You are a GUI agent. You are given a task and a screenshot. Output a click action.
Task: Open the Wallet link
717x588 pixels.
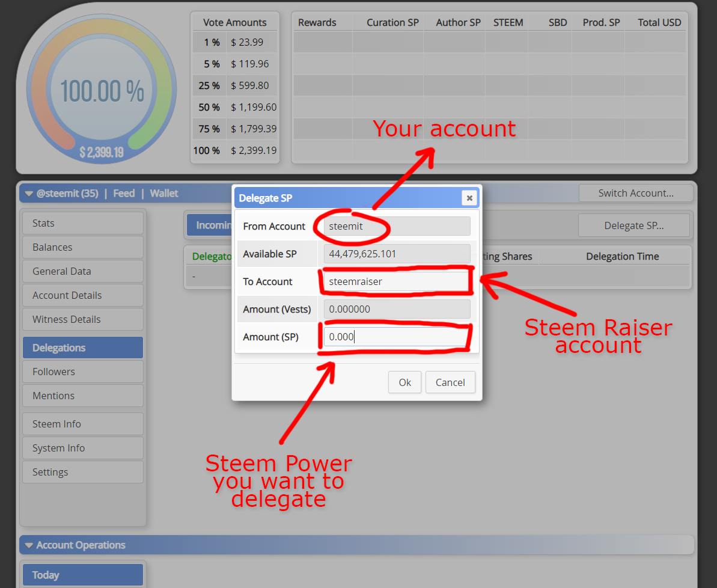tap(163, 193)
